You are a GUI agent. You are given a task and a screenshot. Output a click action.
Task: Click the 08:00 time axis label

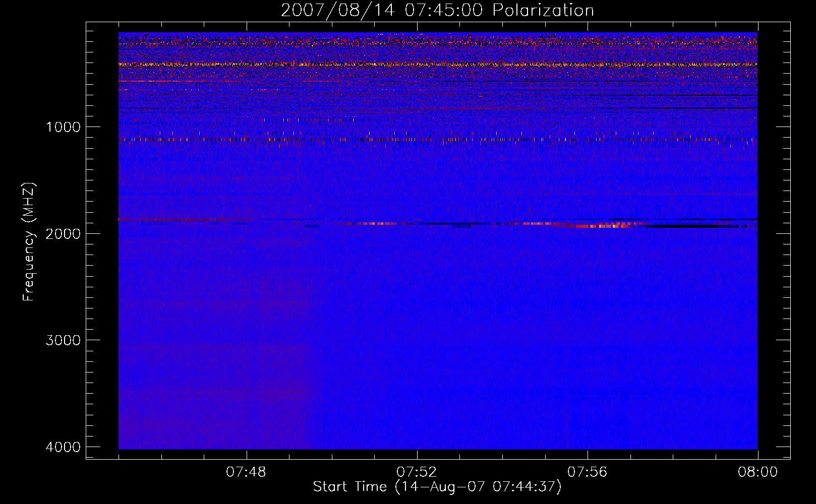(x=757, y=472)
